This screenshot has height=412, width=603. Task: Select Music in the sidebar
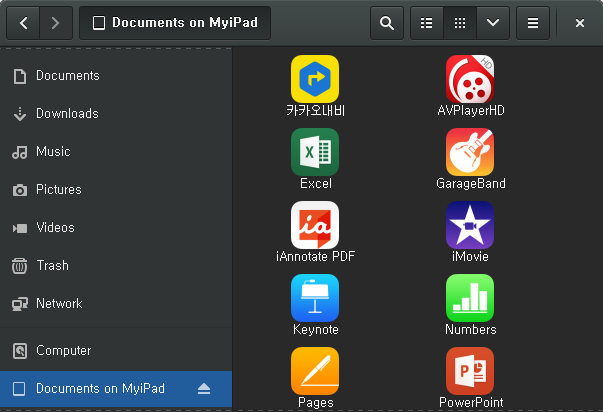[116, 152]
